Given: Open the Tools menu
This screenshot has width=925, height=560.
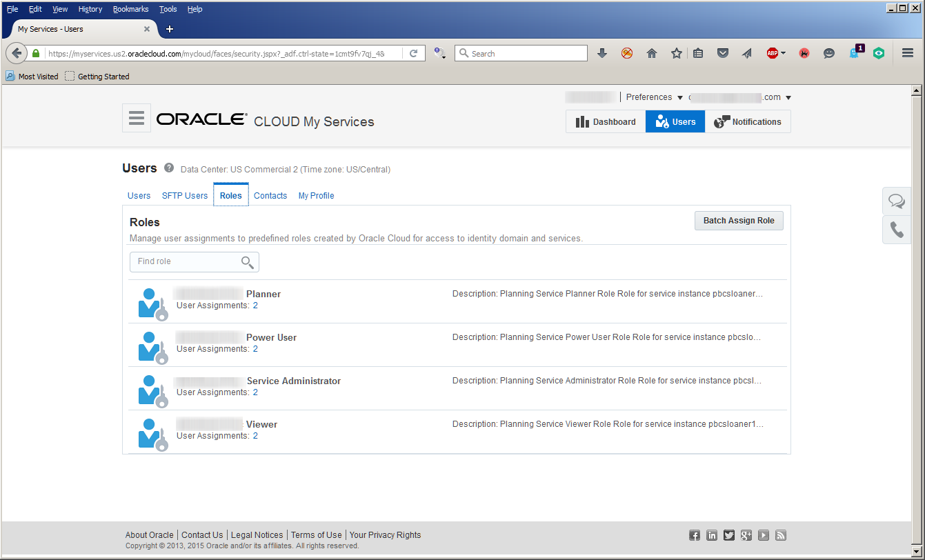Looking at the screenshot, I should click(168, 9).
